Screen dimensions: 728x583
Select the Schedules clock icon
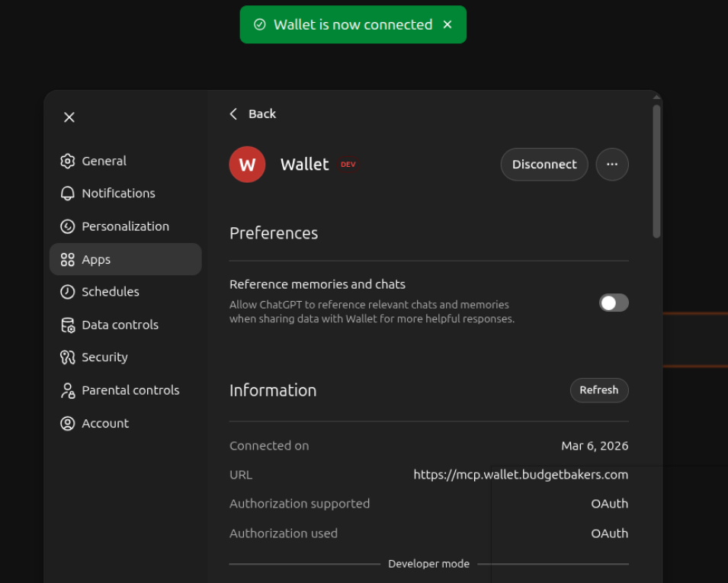pyautogui.click(x=68, y=291)
